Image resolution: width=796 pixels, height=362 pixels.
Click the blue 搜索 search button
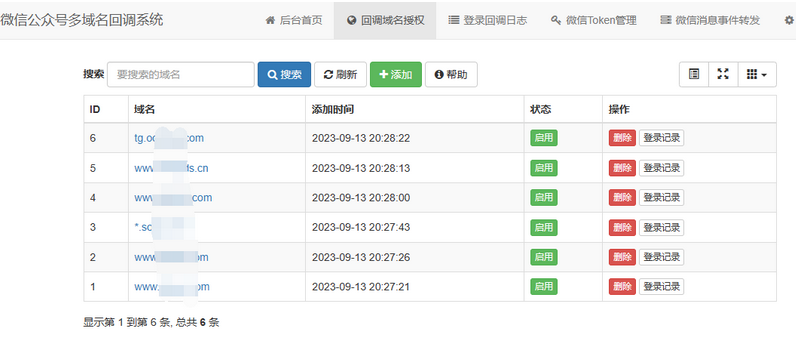tap(284, 75)
